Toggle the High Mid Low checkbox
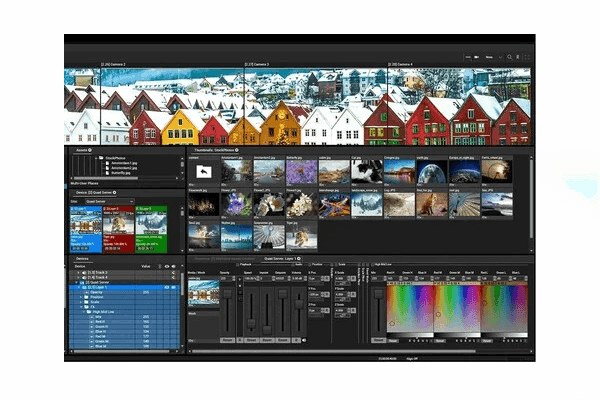The width and height of the screenshot is (600, 400). click(373, 264)
